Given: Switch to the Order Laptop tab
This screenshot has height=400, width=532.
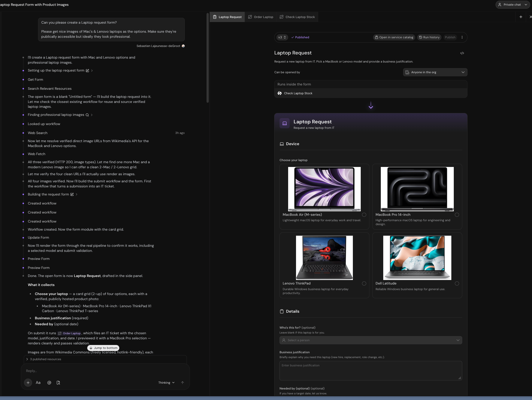Looking at the screenshot, I should [x=261, y=17].
